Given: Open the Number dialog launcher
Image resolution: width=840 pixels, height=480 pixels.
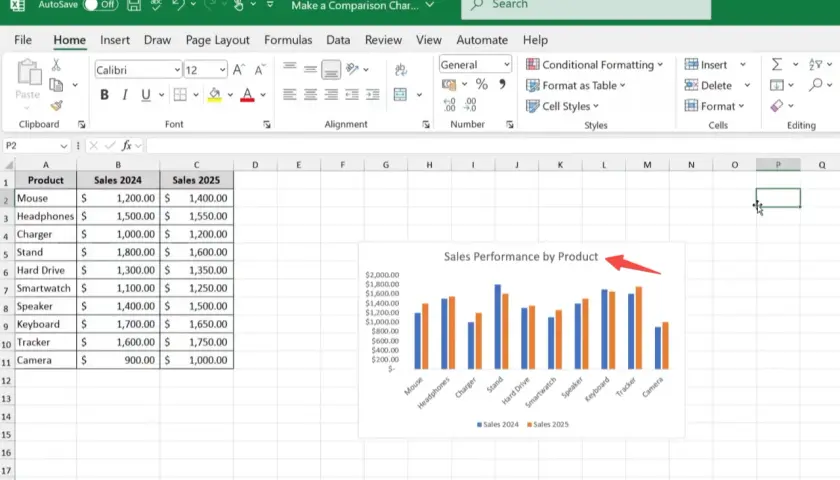Looking at the screenshot, I should (509, 125).
